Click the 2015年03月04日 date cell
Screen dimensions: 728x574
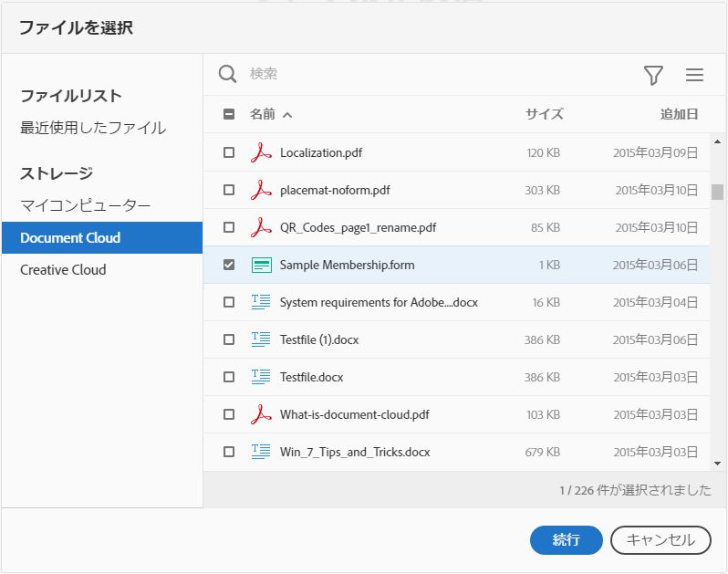pyautogui.click(x=656, y=302)
